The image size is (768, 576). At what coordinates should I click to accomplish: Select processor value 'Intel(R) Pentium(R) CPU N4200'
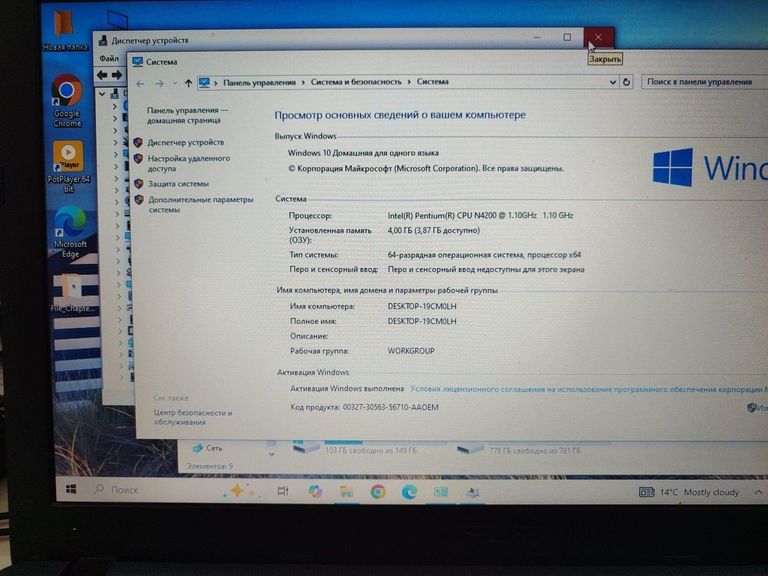coord(480,215)
